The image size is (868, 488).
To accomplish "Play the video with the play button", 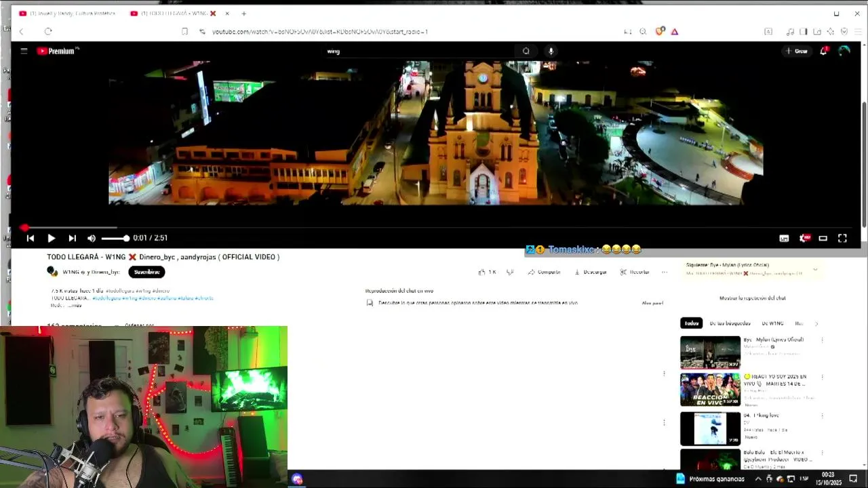I will tap(51, 238).
